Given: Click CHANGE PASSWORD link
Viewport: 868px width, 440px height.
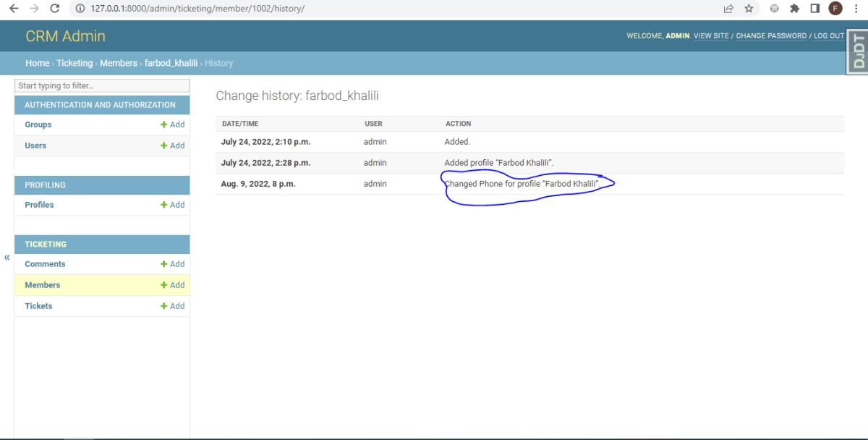Looking at the screenshot, I should [x=771, y=36].
